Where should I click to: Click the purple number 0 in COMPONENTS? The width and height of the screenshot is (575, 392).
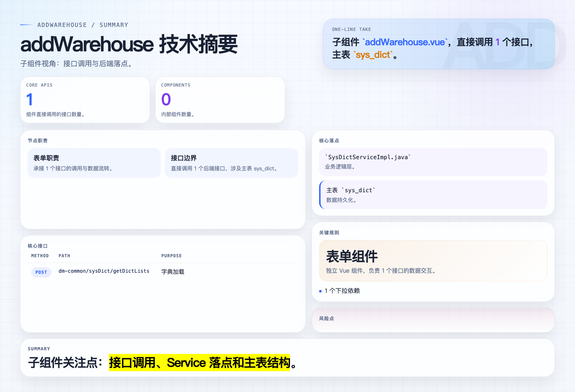click(166, 100)
